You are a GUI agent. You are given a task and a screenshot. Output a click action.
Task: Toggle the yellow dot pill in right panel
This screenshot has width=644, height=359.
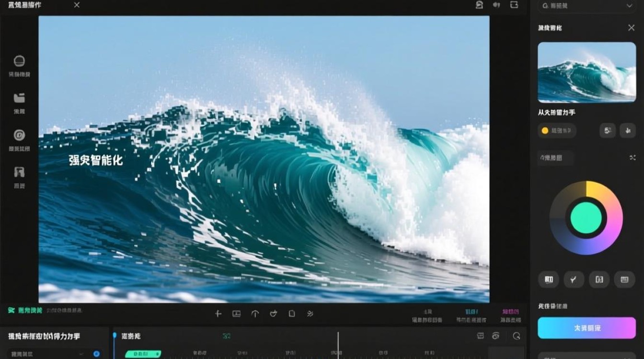click(557, 131)
